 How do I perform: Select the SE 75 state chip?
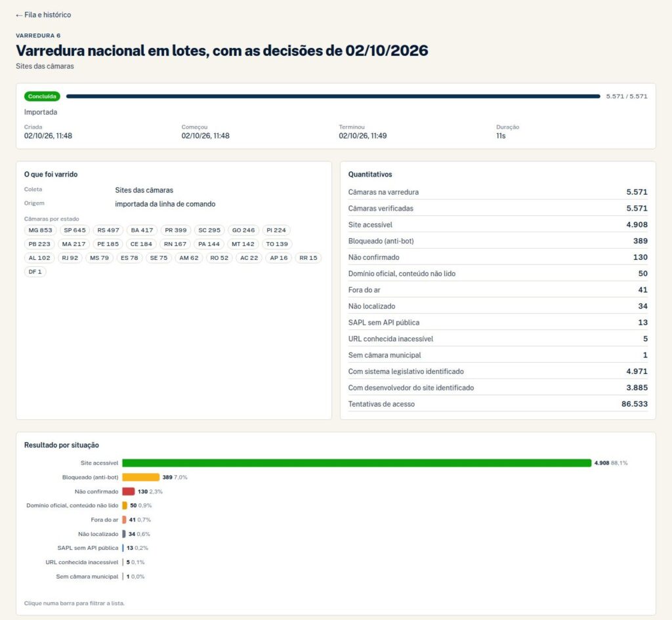pos(159,257)
